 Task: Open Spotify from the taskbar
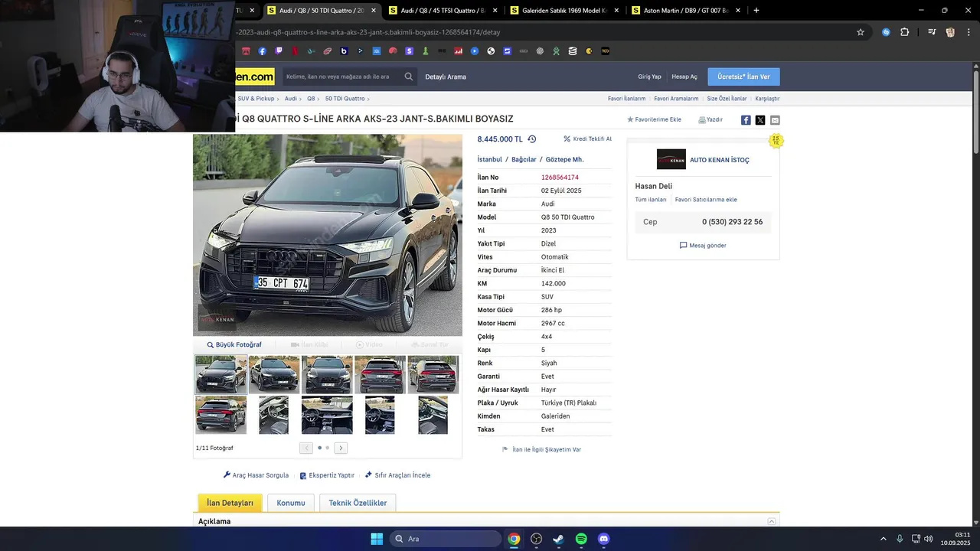(581, 539)
